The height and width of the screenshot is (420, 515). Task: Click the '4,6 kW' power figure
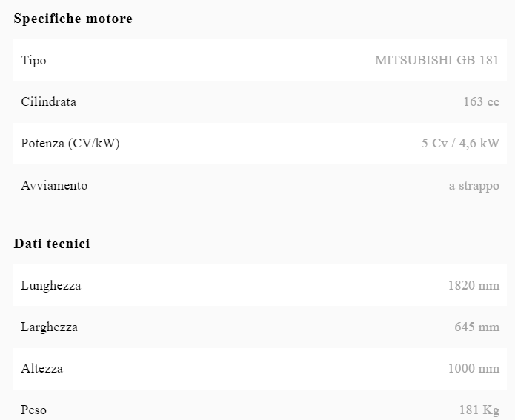[x=479, y=143]
